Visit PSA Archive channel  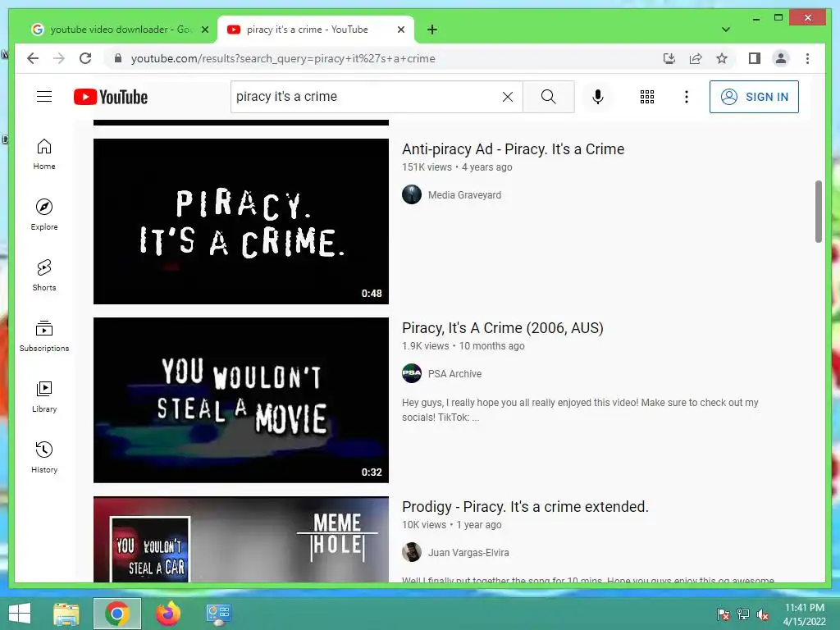pos(454,374)
